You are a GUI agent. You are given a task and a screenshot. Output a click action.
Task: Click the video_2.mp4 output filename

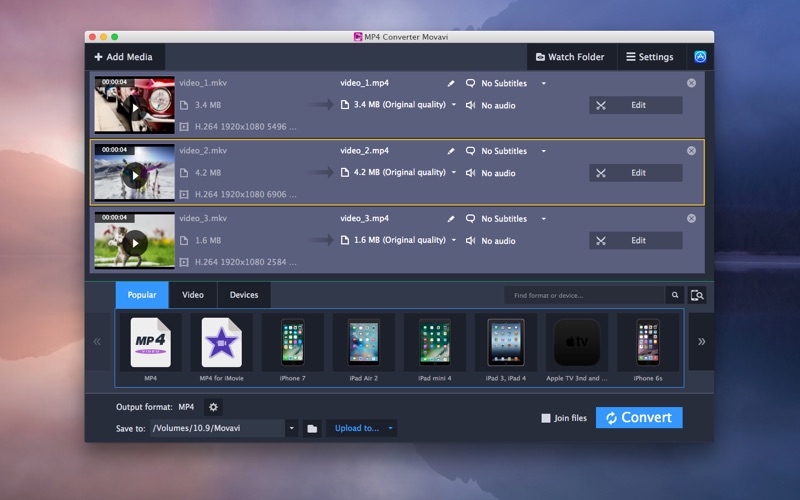tap(364, 151)
